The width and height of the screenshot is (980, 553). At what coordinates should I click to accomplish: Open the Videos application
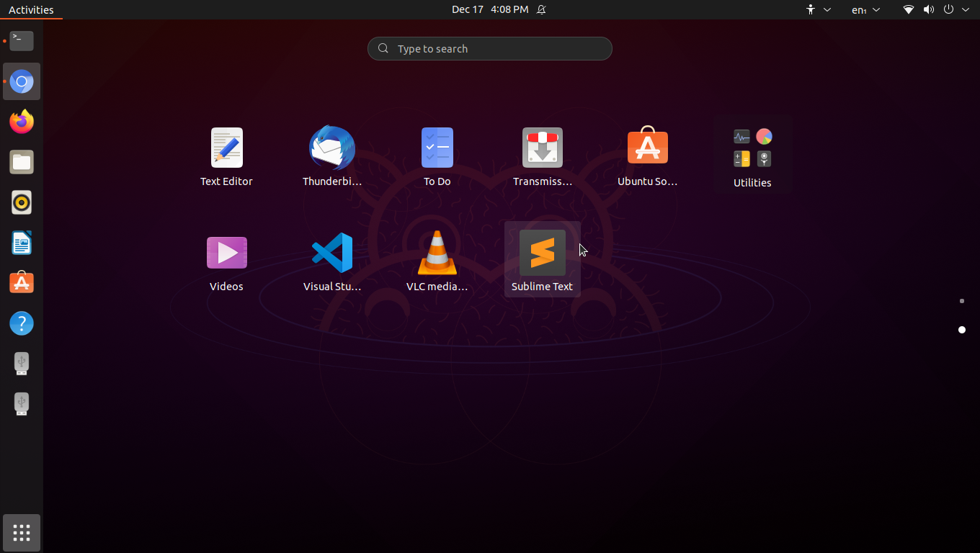pos(226,253)
